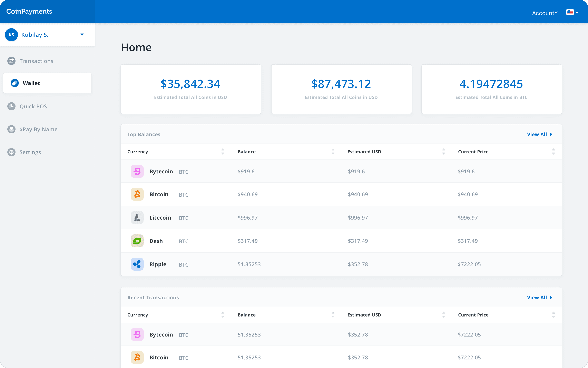Click the US flag language icon

point(570,12)
